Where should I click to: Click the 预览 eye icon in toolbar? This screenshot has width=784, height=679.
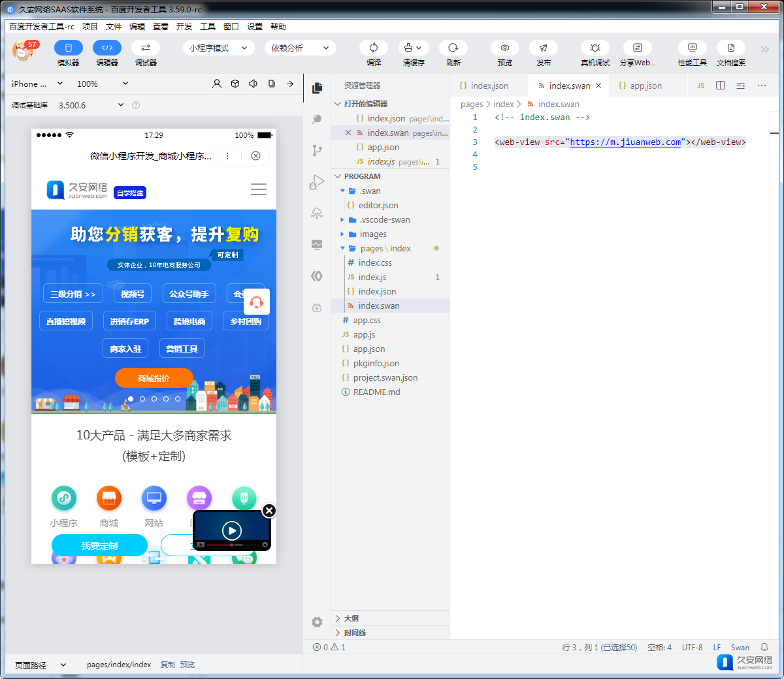(x=505, y=48)
